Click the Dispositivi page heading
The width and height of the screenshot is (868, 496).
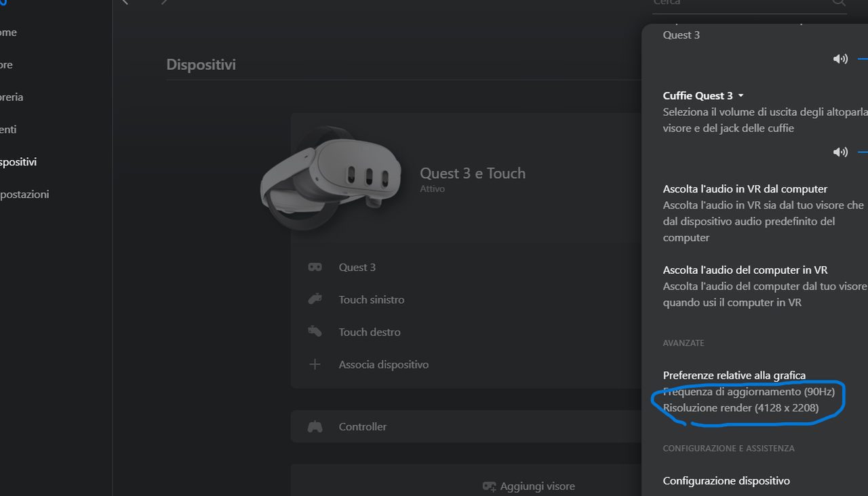click(x=201, y=65)
